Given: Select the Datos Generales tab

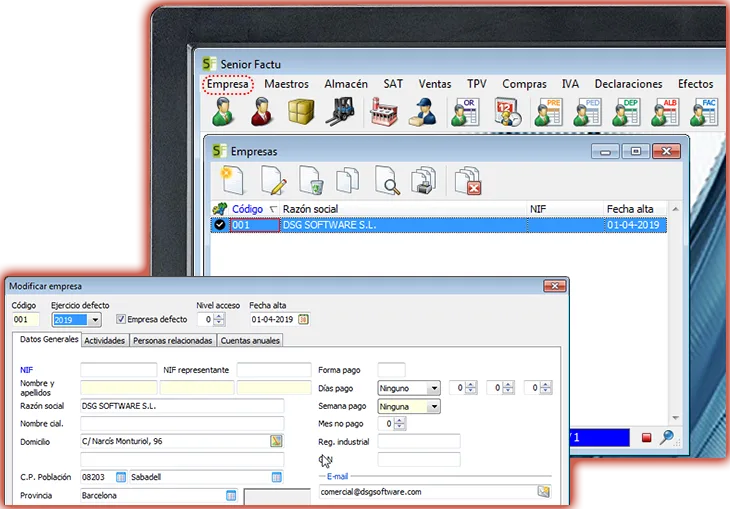Looking at the screenshot, I should tap(48, 339).
